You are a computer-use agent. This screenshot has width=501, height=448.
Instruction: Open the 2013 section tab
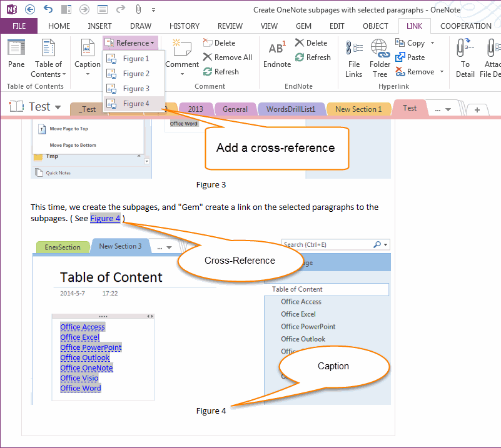196,109
